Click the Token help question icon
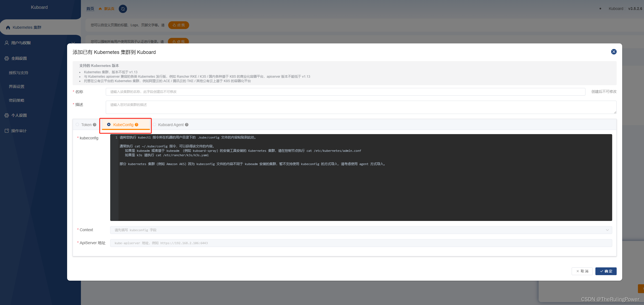The image size is (644, 305). [95, 125]
